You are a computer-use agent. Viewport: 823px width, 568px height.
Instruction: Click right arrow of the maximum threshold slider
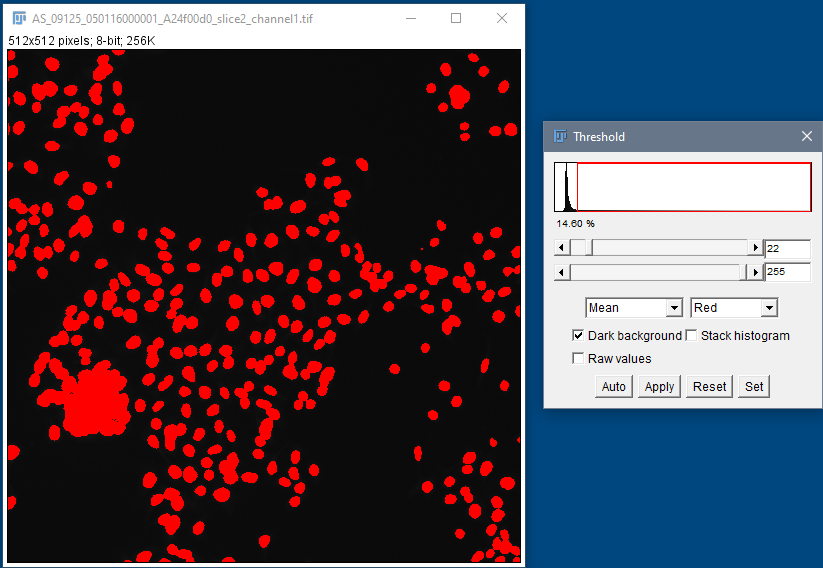pos(755,272)
